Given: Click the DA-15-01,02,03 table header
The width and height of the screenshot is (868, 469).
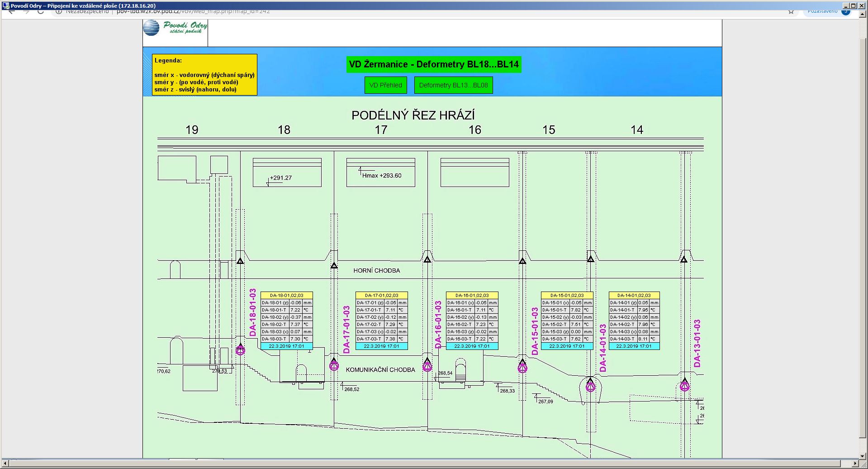Looking at the screenshot, I should coord(567,295).
